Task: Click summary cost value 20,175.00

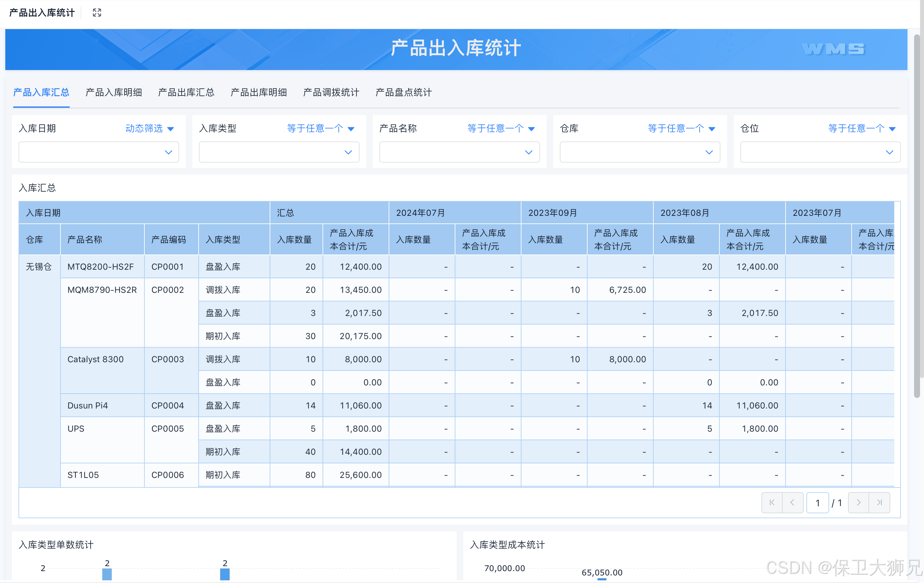Action: coord(361,336)
